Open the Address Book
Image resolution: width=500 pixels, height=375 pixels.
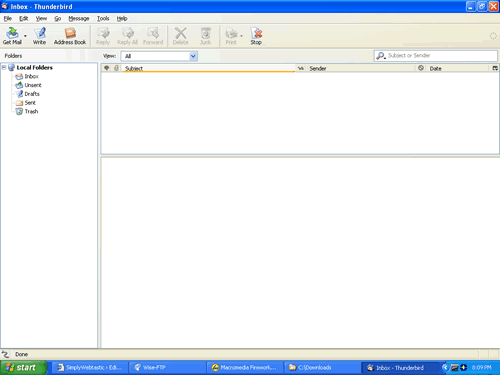(x=70, y=36)
